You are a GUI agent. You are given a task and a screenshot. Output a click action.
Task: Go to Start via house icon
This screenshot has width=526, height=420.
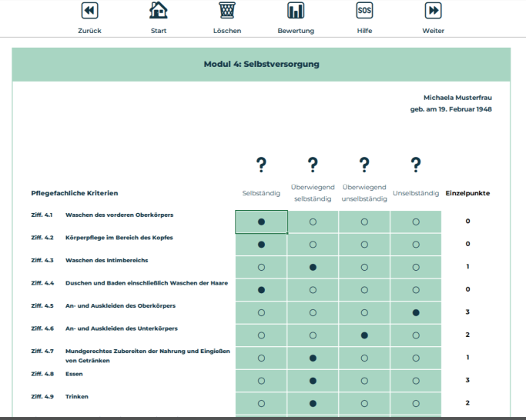pyautogui.click(x=159, y=11)
